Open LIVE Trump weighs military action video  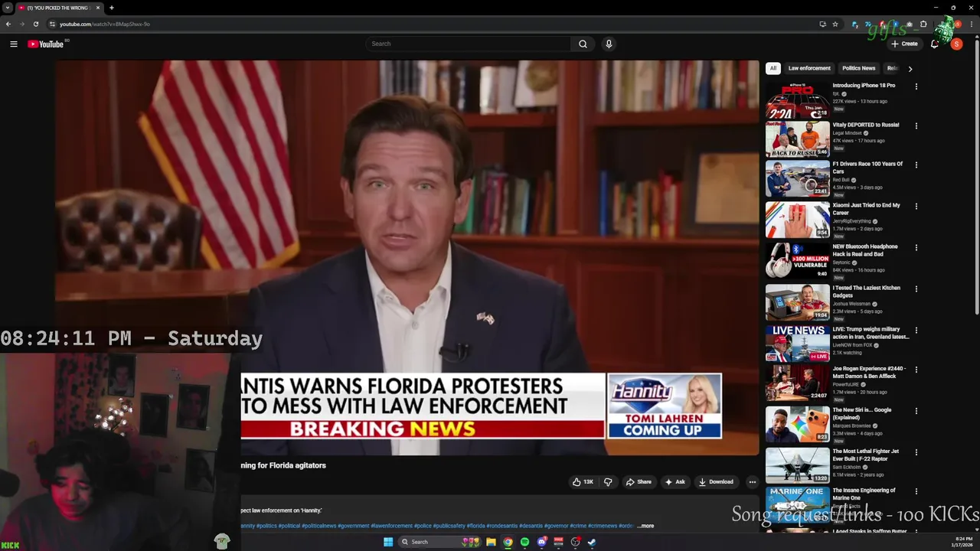(x=871, y=333)
